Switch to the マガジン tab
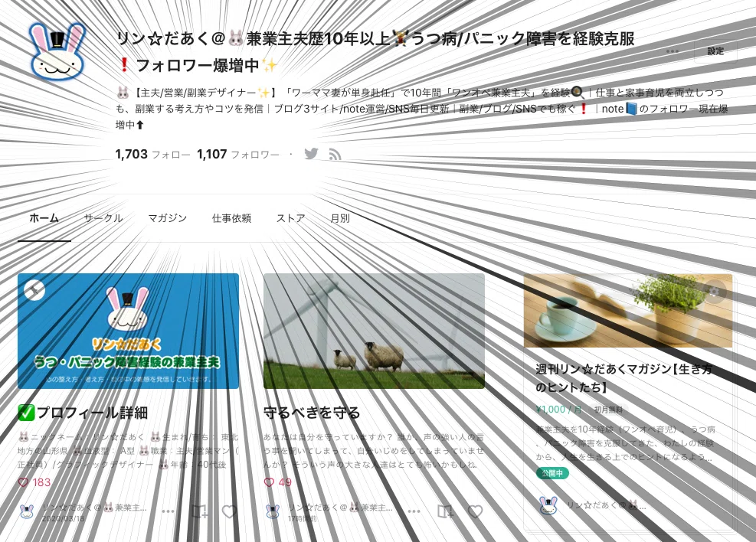Screen dimensions: 756x542 [x=167, y=218]
